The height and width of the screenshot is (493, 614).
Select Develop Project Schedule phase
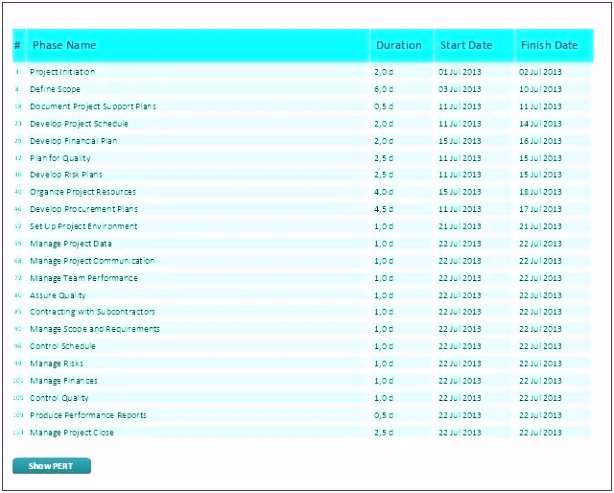302,124
